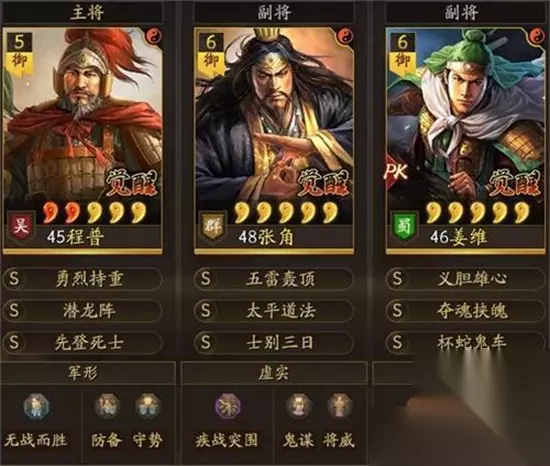
Task: Click the 蜀 faction badge on 姜维
Action: [x=404, y=227]
